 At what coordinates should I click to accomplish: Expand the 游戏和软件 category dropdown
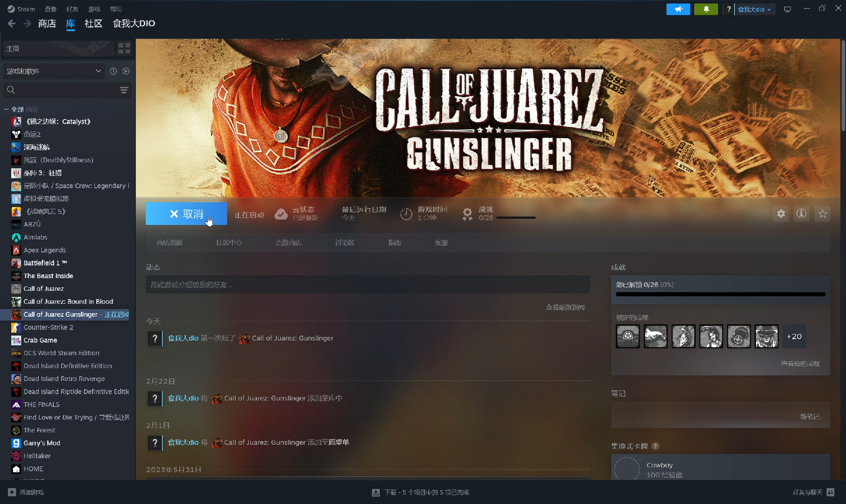54,71
